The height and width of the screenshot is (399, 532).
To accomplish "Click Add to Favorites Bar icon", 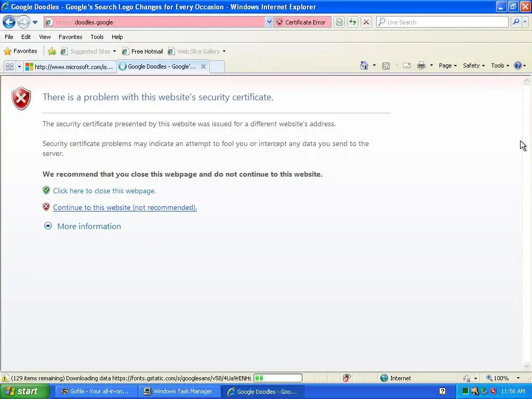I will click(52, 51).
